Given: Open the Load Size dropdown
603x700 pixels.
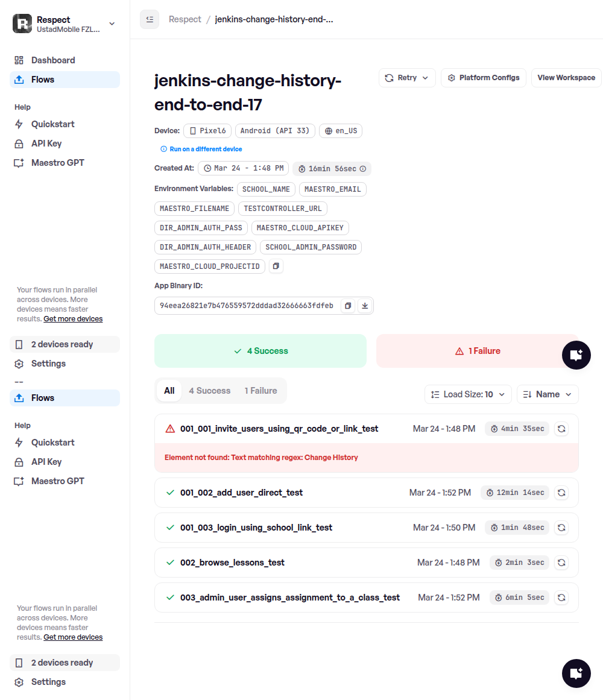Looking at the screenshot, I should point(468,394).
